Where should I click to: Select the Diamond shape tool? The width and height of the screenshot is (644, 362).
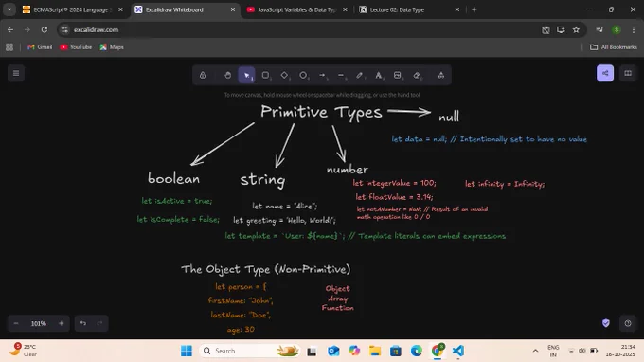pos(284,75)
